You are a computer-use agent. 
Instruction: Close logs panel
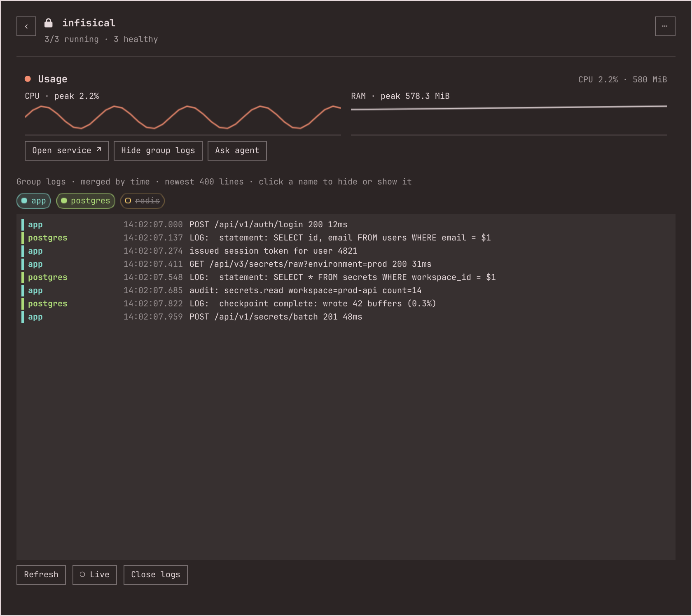coord(156,575)
